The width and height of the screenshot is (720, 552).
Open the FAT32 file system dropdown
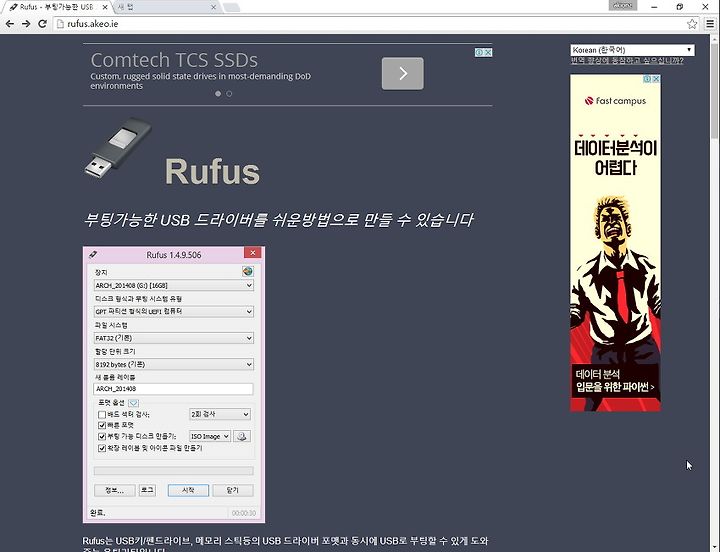(174, 338)
